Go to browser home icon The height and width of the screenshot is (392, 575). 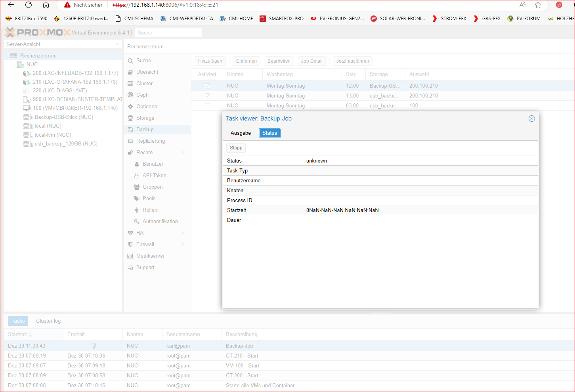pos(46,5)
